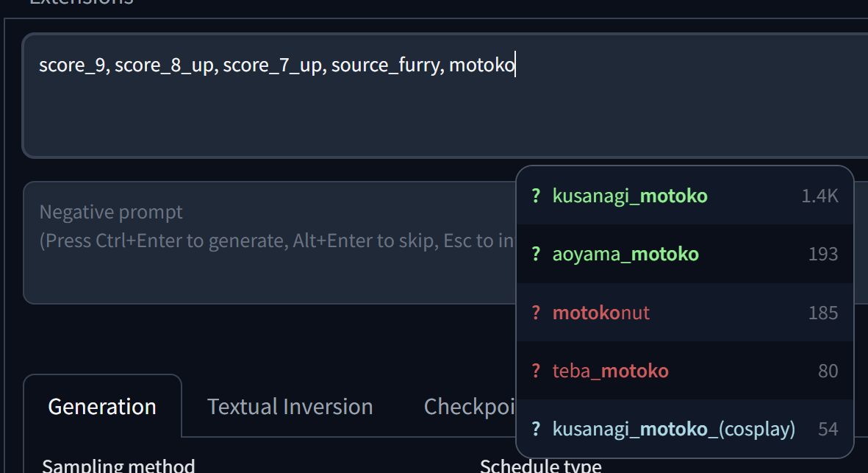
Task: Open question mark icon for kusanagi_motoko_(cosplay)
Action: coord(536,429)
